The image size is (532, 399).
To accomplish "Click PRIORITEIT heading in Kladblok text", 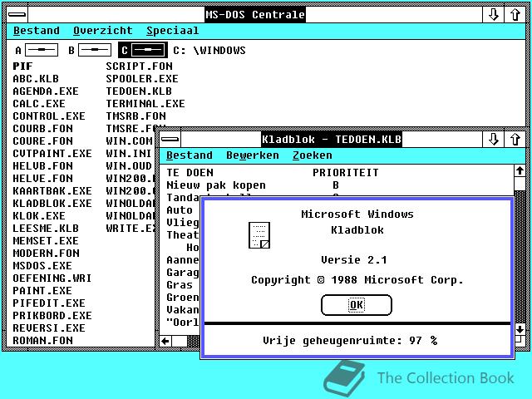I will 346,173.
